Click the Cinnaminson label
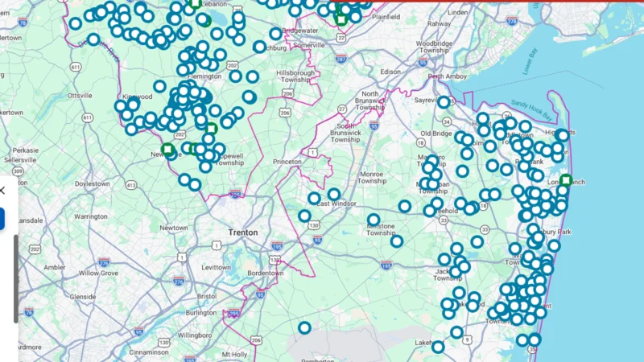This screenshot has width=644, height=362. point(149,352)
